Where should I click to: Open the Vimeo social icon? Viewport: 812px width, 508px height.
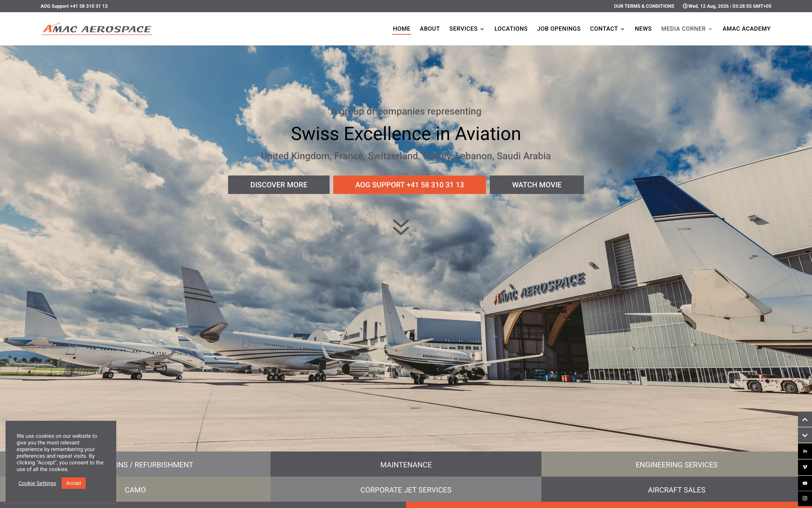805,467
